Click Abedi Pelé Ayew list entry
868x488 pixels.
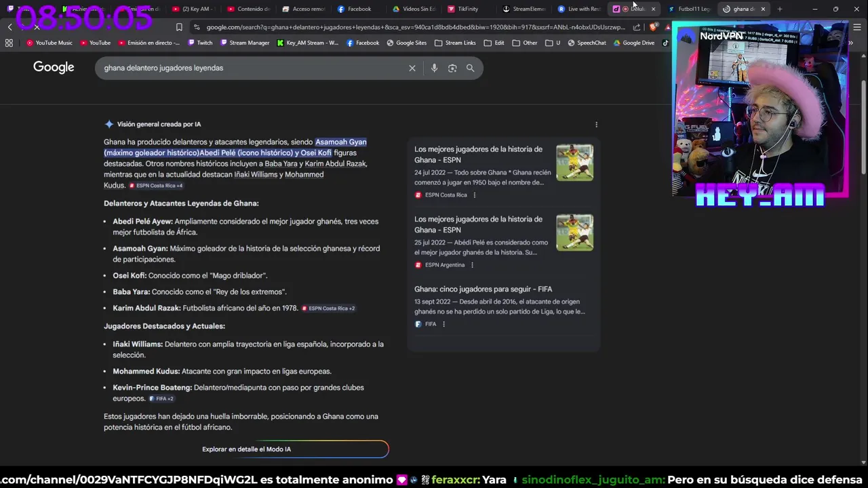click(x=245, y=227)
